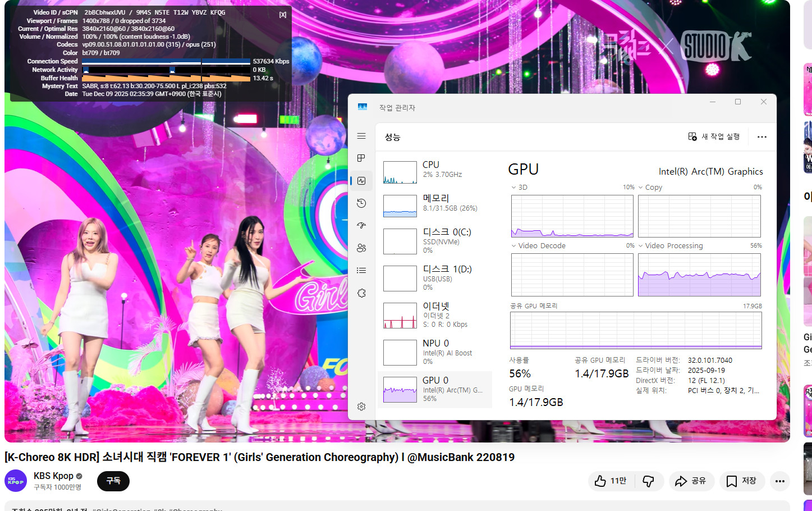Close the stats for nerds overlay

283,15
